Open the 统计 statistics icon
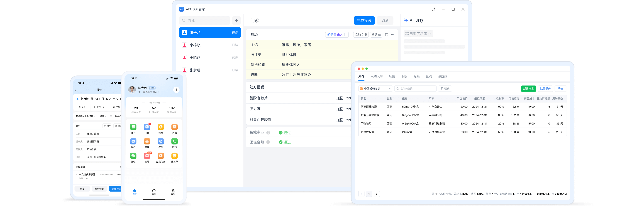 pyautogui.click(x=161, y=142)
